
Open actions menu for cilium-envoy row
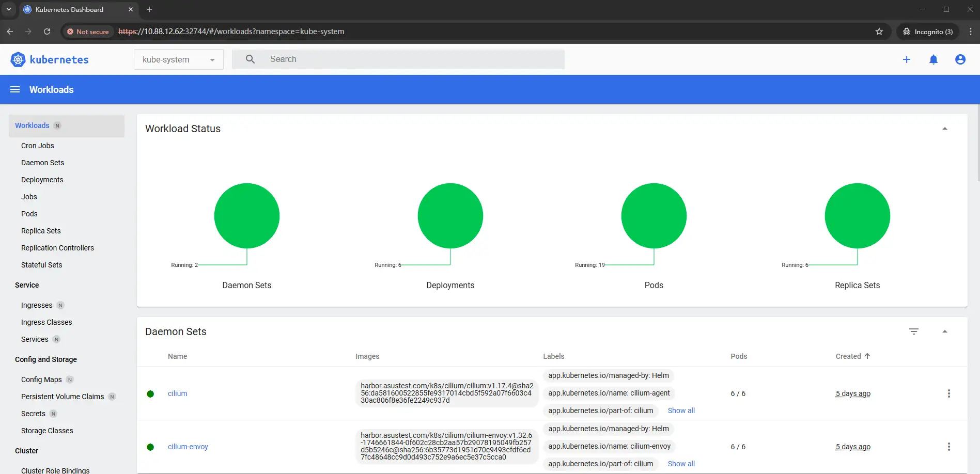tap(948, 447)
